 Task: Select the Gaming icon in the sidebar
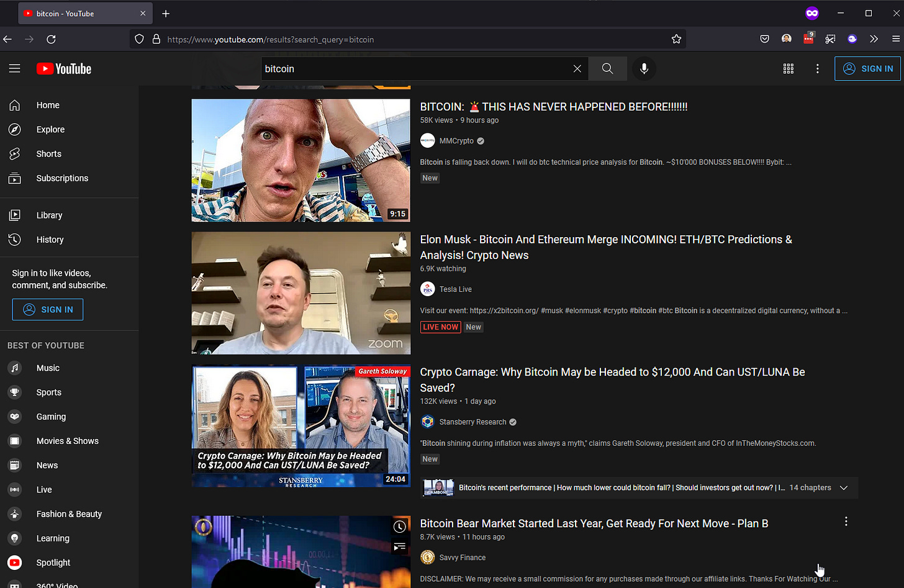[15, 417]
